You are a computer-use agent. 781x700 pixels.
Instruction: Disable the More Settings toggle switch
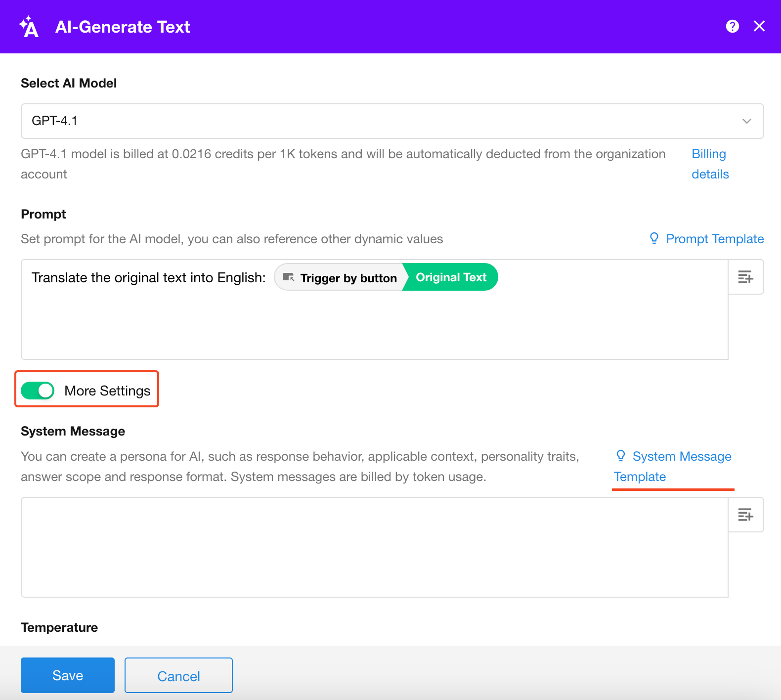38,391
